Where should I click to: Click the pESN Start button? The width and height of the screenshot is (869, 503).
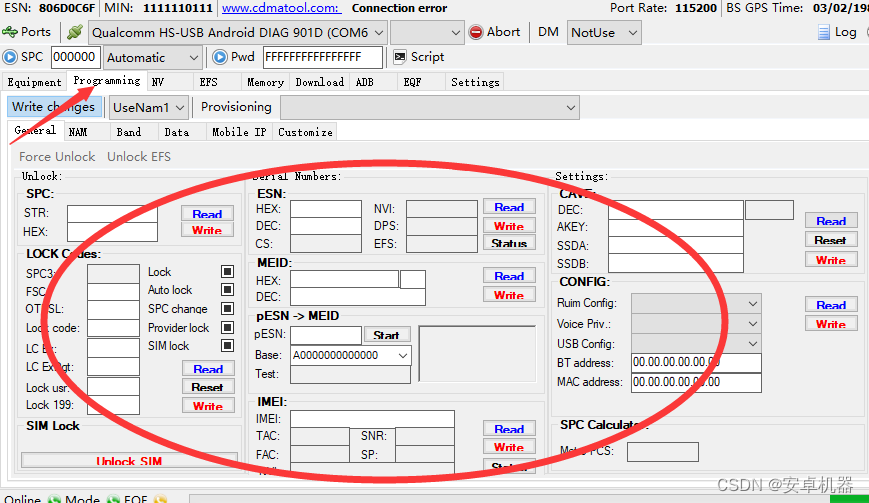387,335
